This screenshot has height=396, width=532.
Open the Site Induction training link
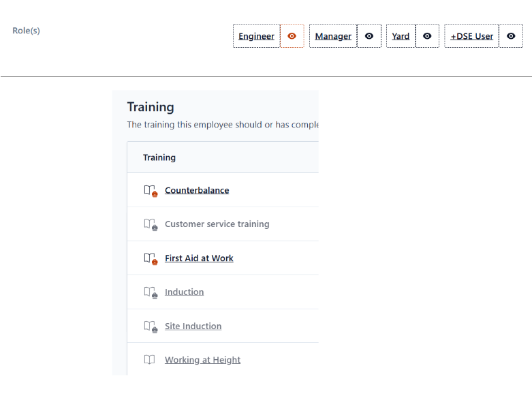click(x=193, y=326)
